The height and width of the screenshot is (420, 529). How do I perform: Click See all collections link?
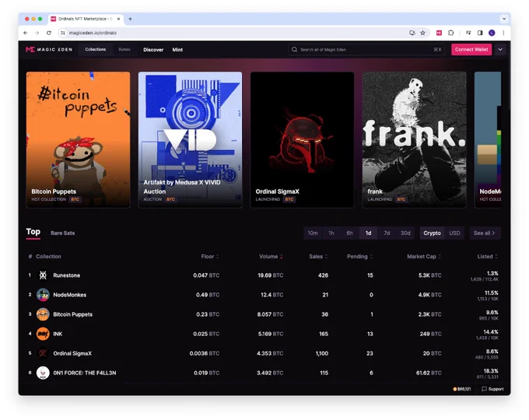(x=485, y=233)
